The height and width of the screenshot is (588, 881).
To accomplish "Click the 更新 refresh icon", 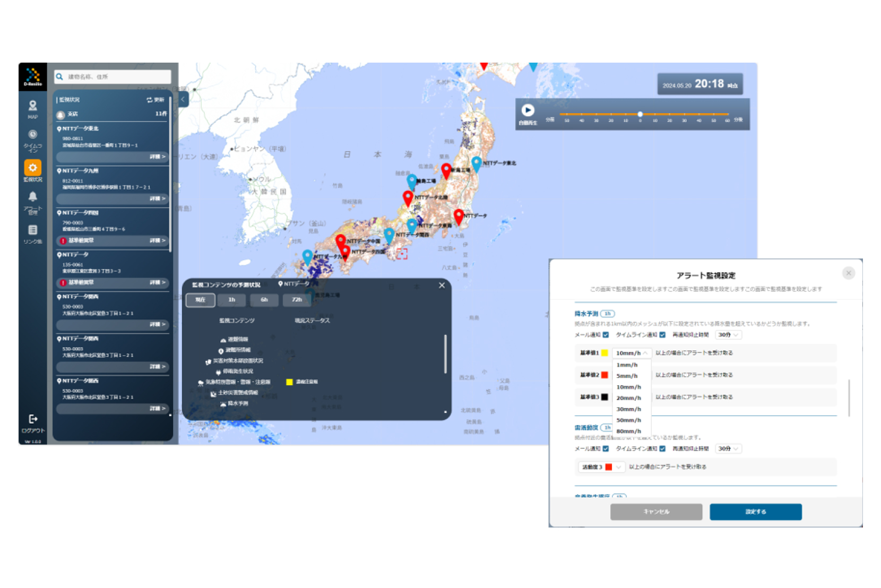I will pyautogui.click(x=150, y=100).
